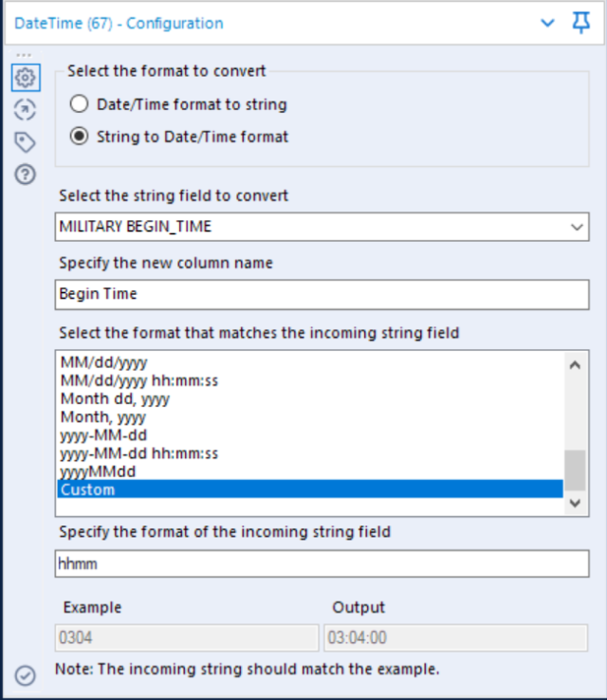Choose MM/dd/yyyy format in the list
This screenshot has height=700, width=607.
pos(310,362)
